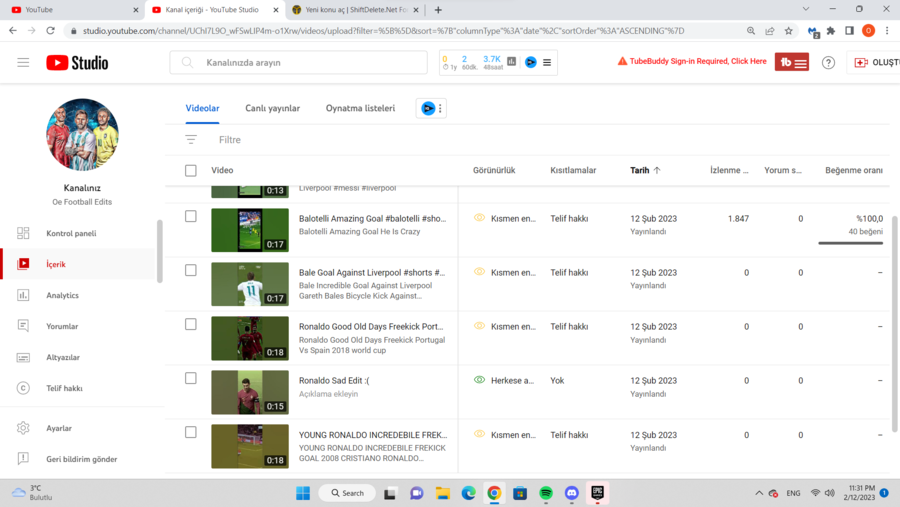Click Açıklama ekleyin under Ronaldo Sad Edit
The width and height of the screenshot is (900, 507).
(x=328, y=394)
